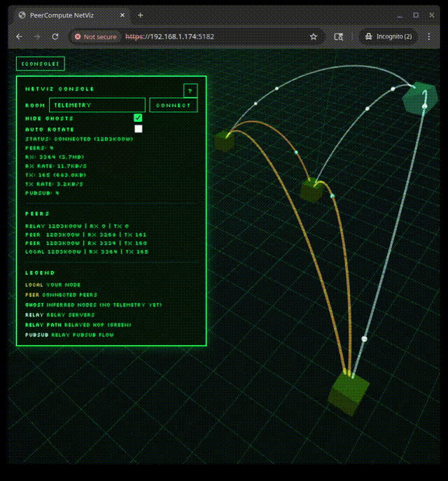Click the small cube node joined by two orange arcs
This screenshot has width=448, height=481.
point(224,141)
